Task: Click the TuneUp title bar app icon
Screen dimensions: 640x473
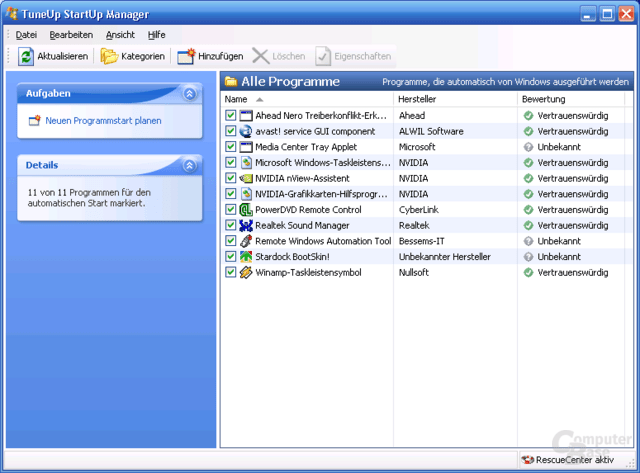Action: click(x=12, y=13)
